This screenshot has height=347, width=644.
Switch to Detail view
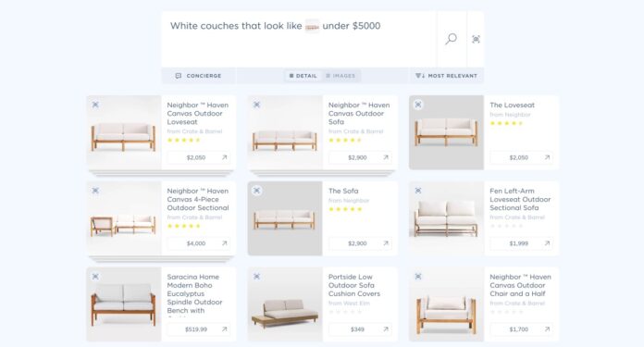303,76
